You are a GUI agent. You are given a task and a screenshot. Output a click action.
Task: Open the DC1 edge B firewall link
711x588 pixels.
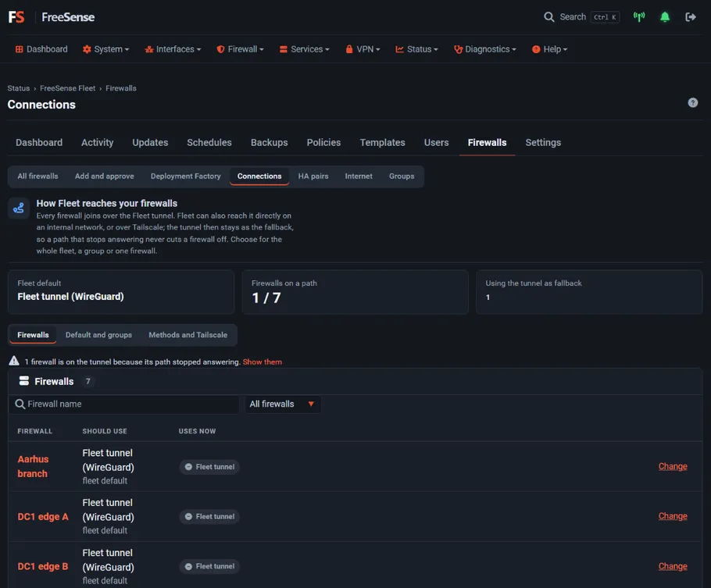click(x=43, y=567)
